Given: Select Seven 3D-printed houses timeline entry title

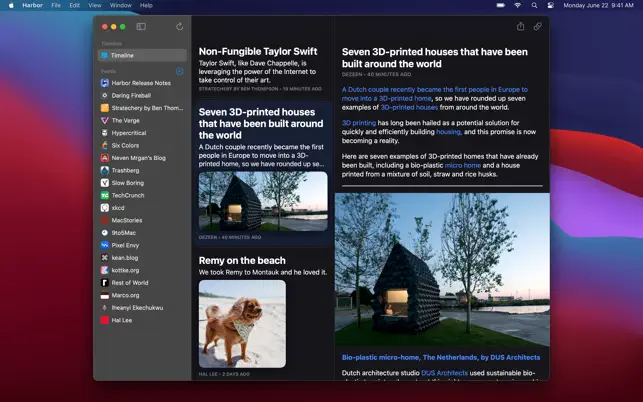Looking at the screenshot, I should [261, 123].
